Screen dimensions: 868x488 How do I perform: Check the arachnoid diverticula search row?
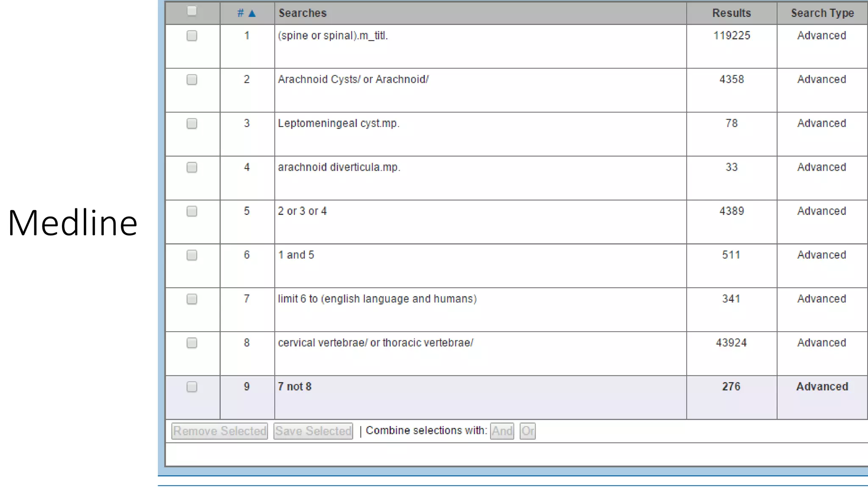(x=192, y=167)
